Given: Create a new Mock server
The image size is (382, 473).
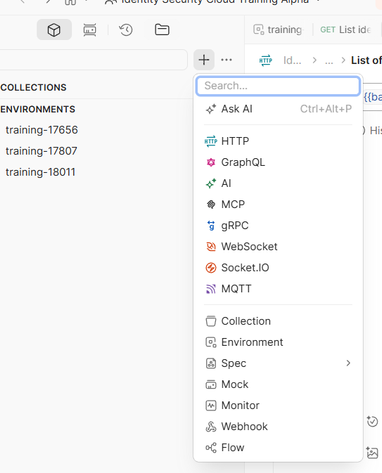Looking at the screenshot, I should (278, 384).
